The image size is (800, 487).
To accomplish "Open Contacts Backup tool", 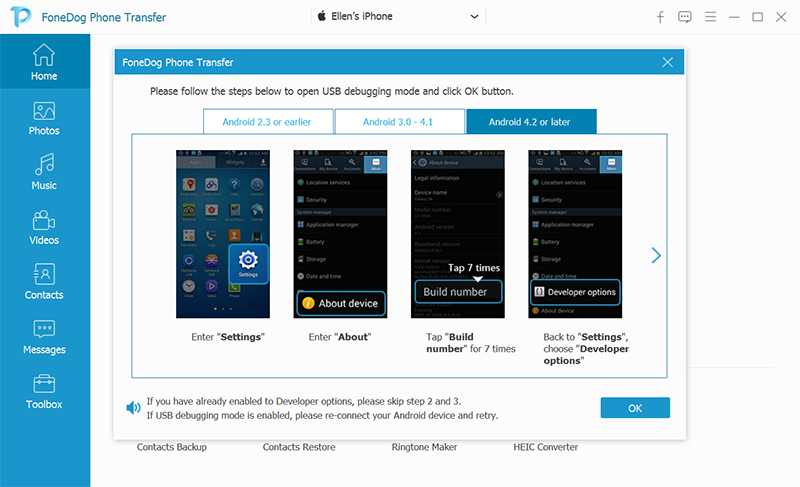I will pyautogui.click(x=171, y=447).
